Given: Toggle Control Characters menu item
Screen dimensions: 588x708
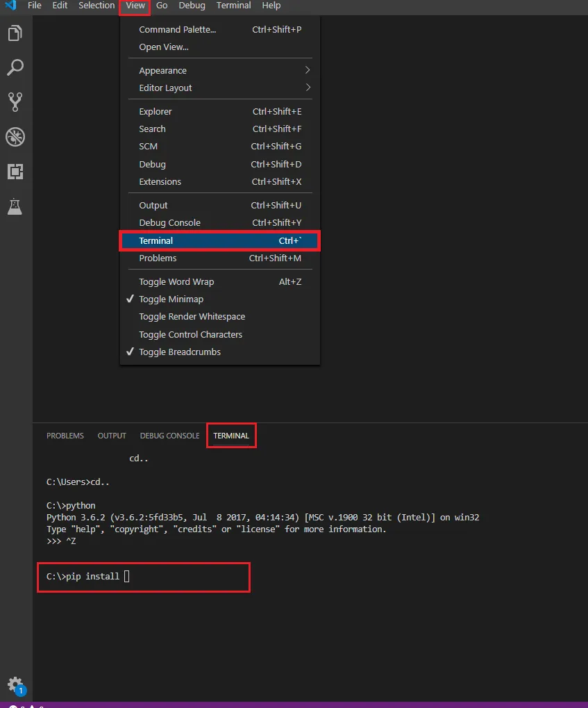Looking at the screenshot, I should 220,335.
